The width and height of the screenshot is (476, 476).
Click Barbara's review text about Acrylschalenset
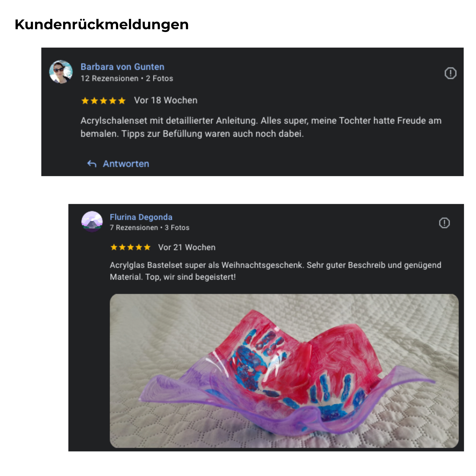click(261, 127)
